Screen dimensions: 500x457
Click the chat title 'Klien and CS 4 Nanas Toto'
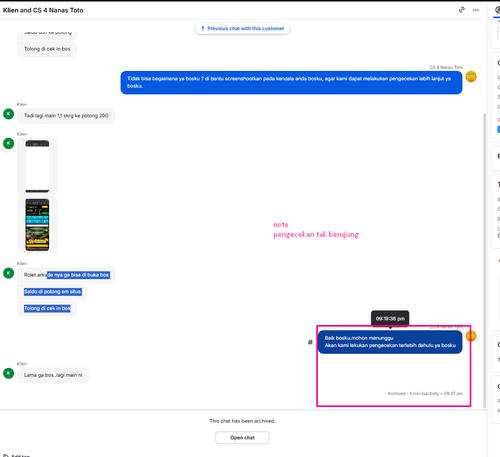pyautogui.click(x=43, y=10)
